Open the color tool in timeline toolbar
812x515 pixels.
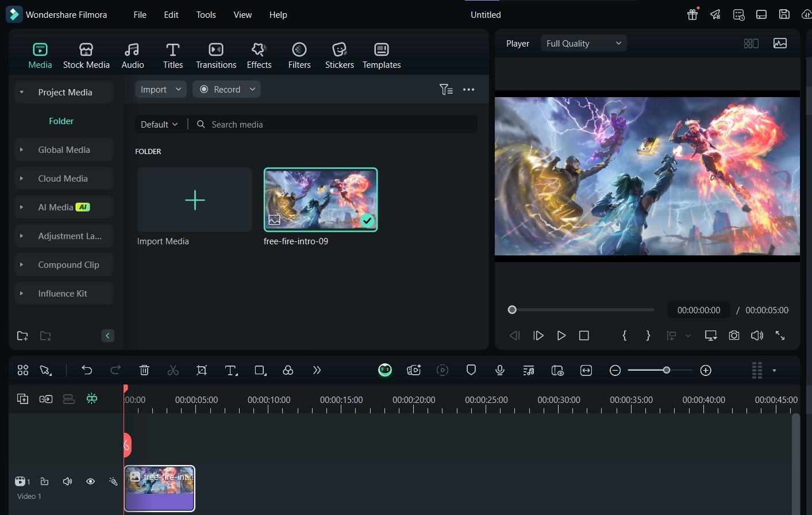pos(288,370)
